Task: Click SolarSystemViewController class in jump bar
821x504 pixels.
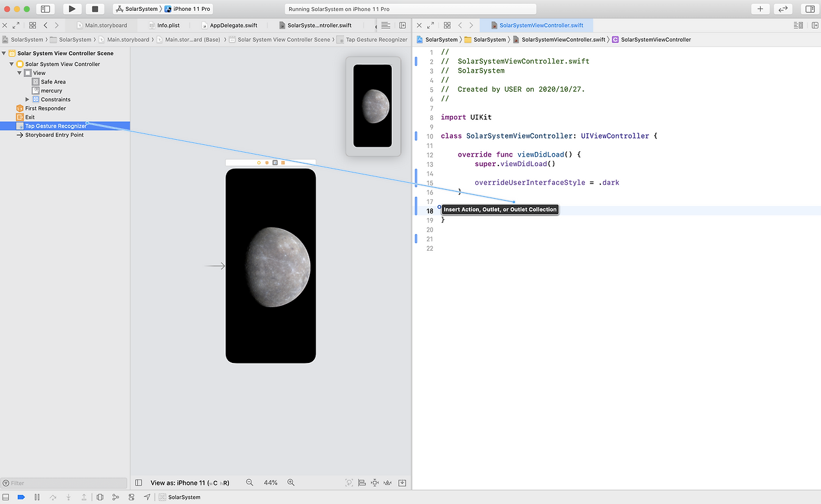Action: [652, 40]
